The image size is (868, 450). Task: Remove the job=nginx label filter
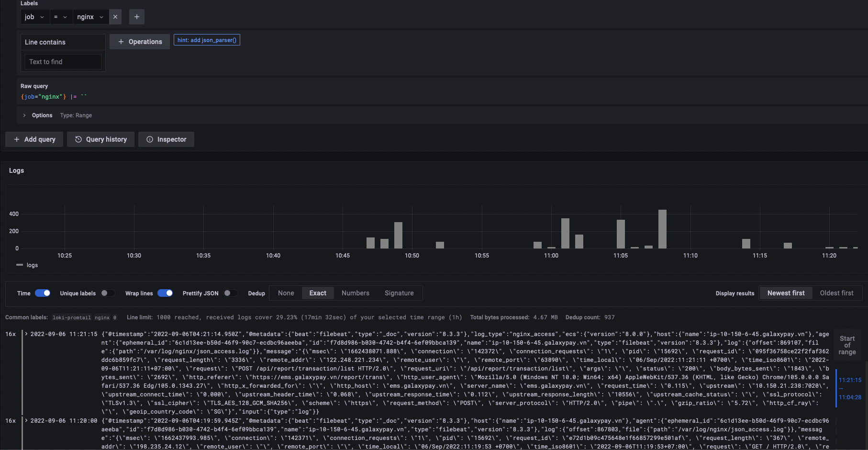(x=115, y=17)
